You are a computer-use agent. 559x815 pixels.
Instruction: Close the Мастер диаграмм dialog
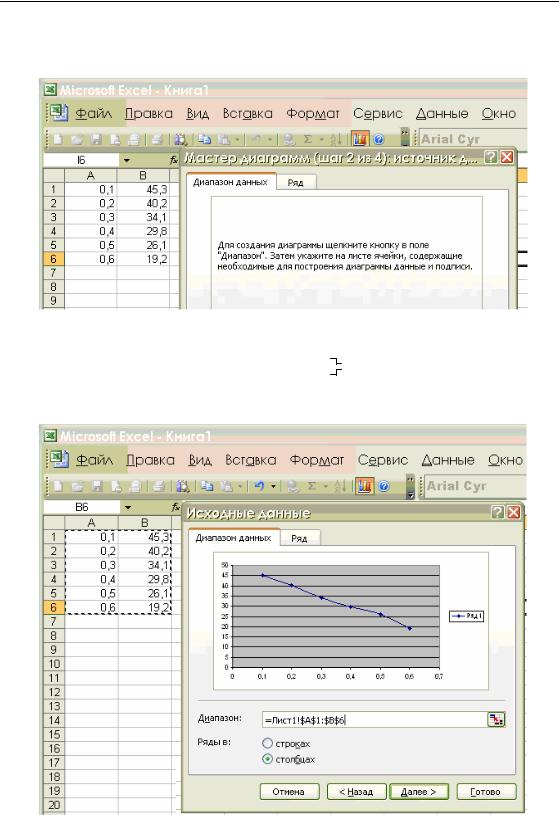click(x=507, y=157)
